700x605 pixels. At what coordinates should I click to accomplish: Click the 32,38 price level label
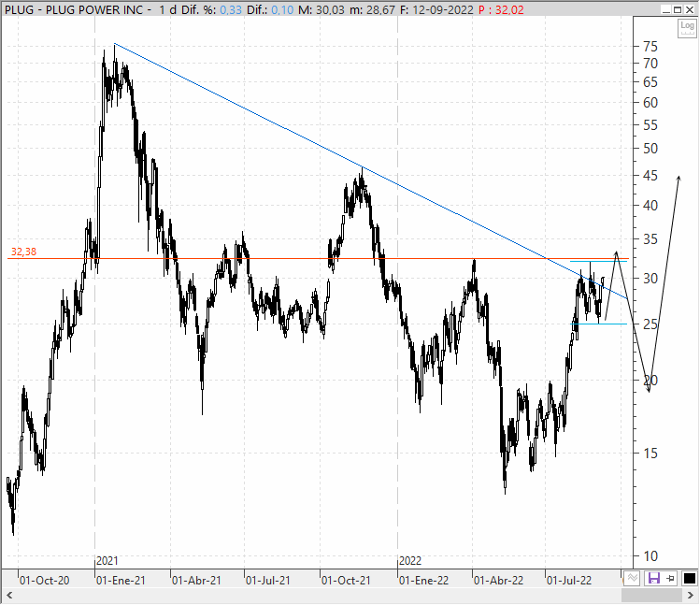click(x=23, y=252)
